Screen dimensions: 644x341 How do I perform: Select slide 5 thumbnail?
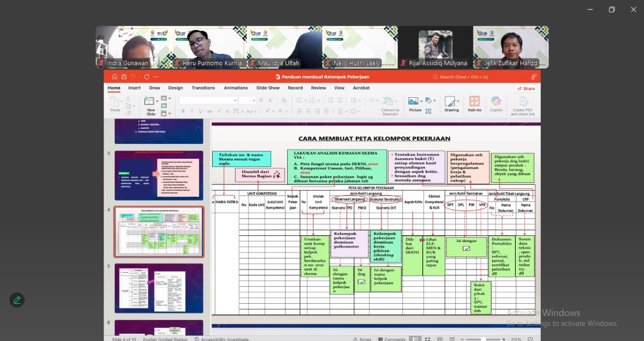(159, 288)
